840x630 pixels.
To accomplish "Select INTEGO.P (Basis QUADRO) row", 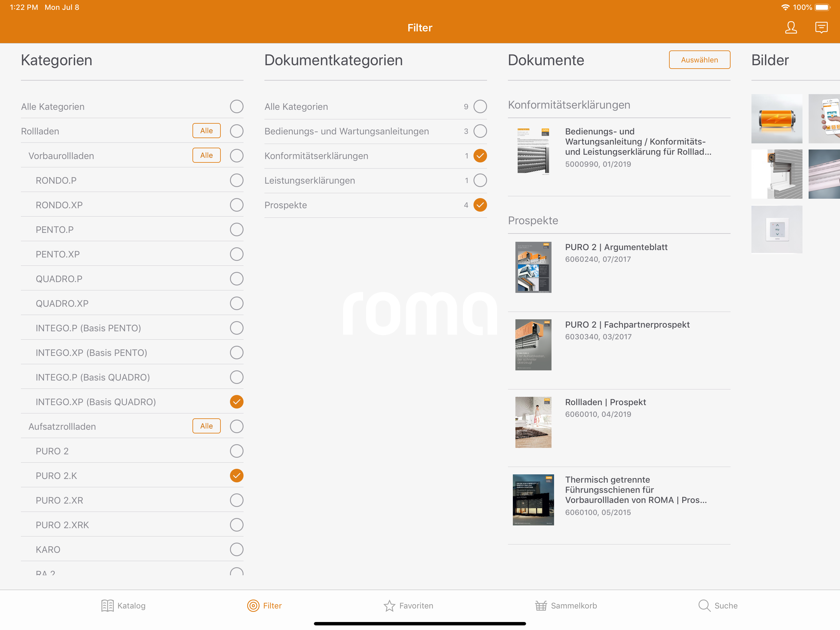I will [x=132, y=377].
